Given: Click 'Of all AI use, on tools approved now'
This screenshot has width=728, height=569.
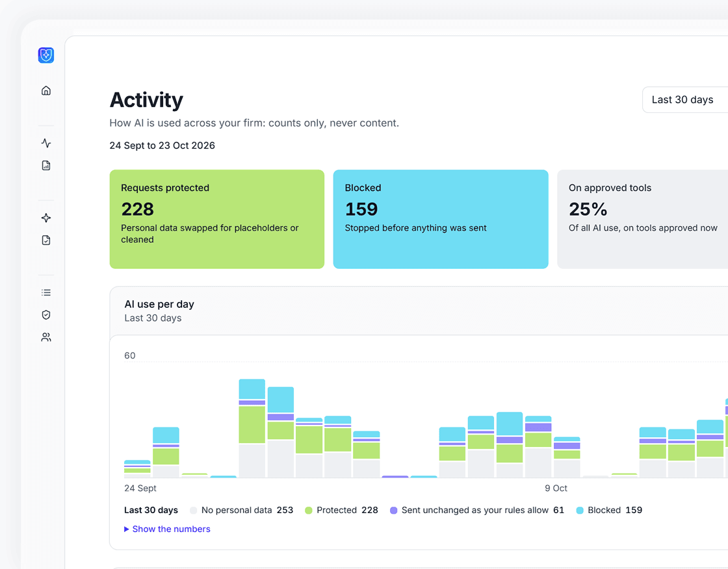Looking at the screenshot, I should coord(643,228).
